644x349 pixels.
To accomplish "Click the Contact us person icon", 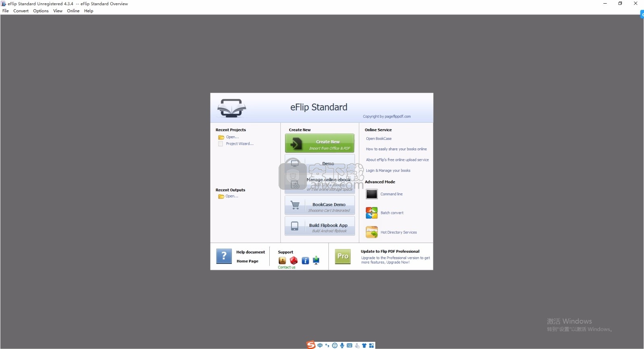I will 282,261.
